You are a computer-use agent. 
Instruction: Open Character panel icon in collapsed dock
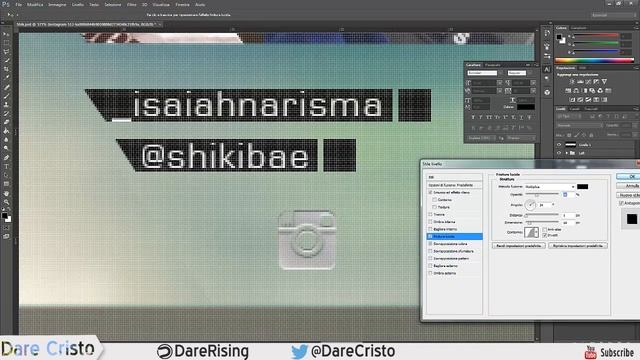(547, 69)
